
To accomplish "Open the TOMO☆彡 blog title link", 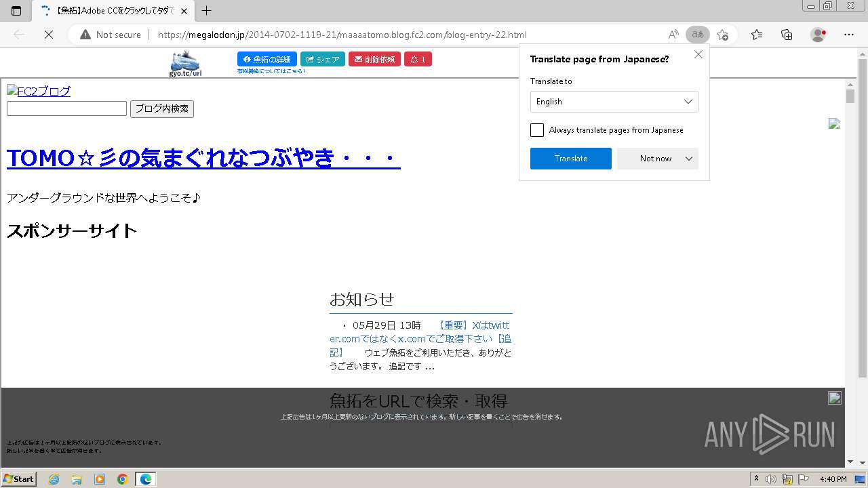I will click(203, 159).
